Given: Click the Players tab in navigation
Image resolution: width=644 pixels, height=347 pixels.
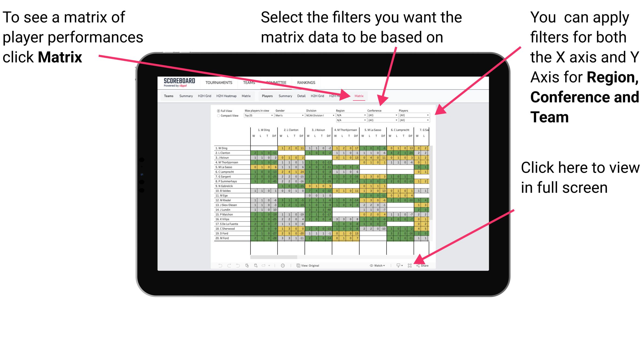Looking at the screenshot, I should tap(266, 96).
